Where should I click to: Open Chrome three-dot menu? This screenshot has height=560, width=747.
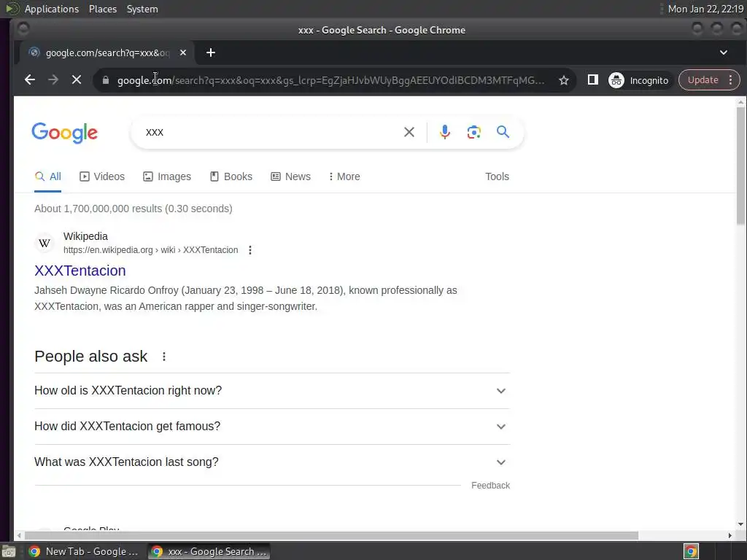click(x=731, y=80)
